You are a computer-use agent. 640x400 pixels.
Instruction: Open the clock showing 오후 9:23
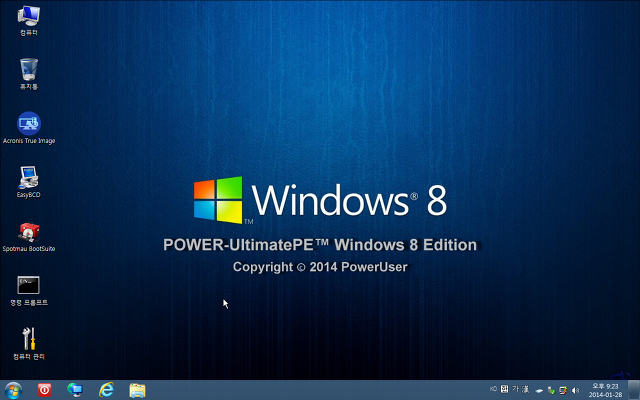(x=605, y=390)
